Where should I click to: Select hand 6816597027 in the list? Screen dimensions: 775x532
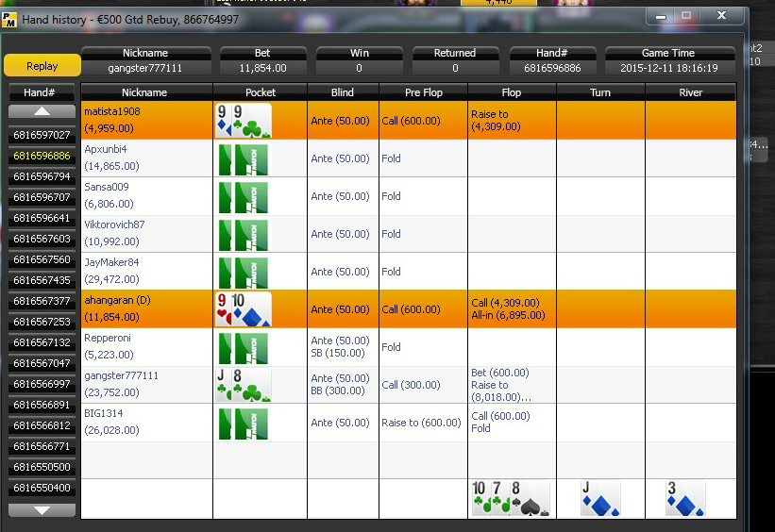42,135
